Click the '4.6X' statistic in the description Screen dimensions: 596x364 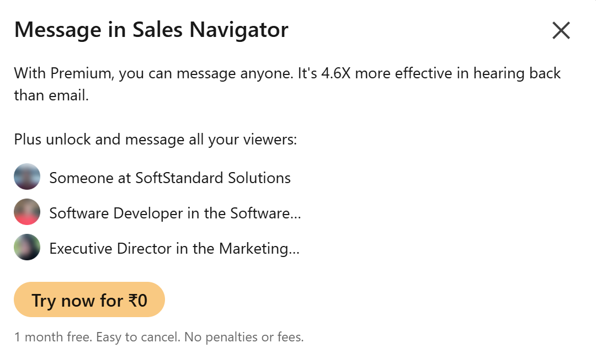click(336, 73)
